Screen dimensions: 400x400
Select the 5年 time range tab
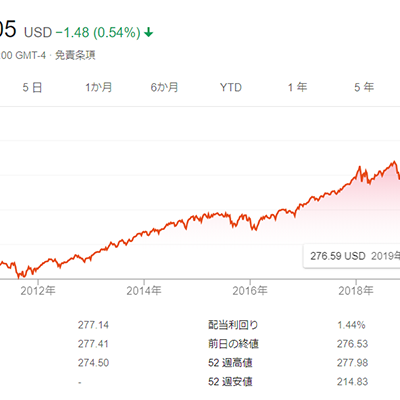364,88
